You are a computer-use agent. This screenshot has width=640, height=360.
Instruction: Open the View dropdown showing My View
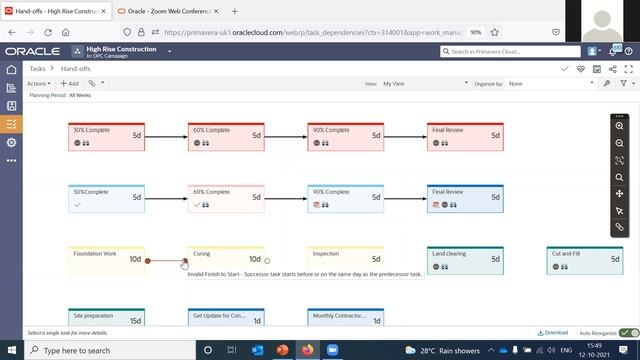tap(425, 83)
